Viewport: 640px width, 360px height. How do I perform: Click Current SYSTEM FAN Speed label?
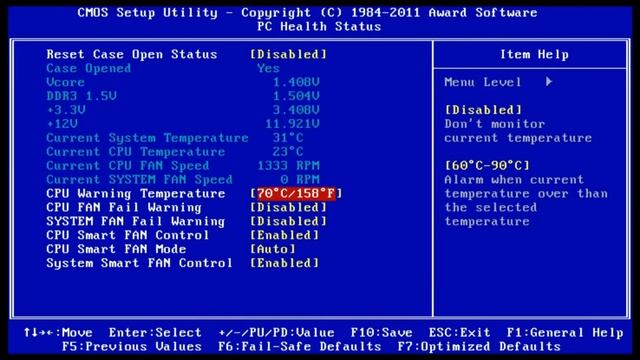[139, 180]
